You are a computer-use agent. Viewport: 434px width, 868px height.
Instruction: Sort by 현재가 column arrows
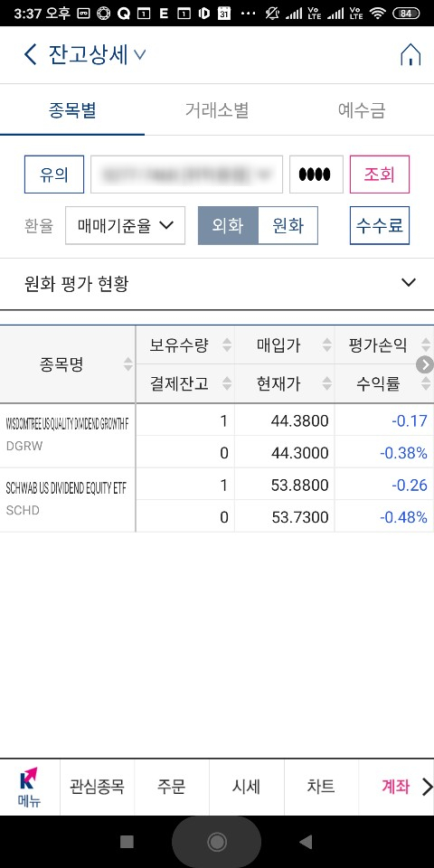[327, 383]
